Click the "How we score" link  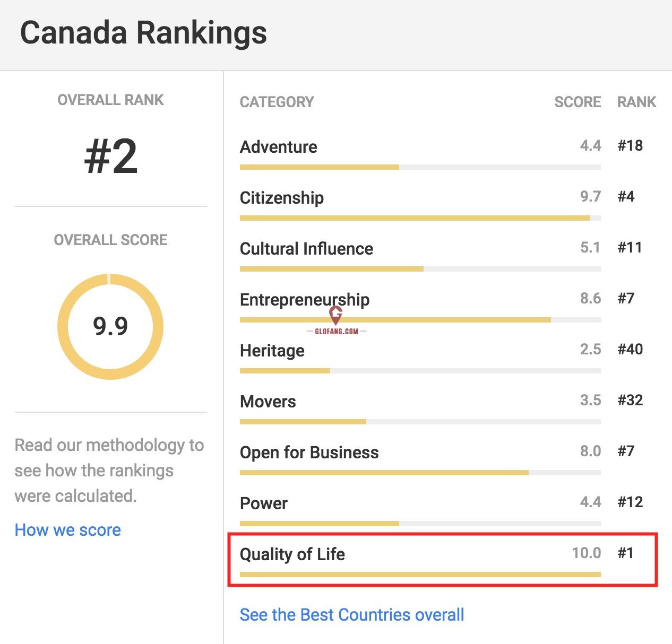(68, 530)
